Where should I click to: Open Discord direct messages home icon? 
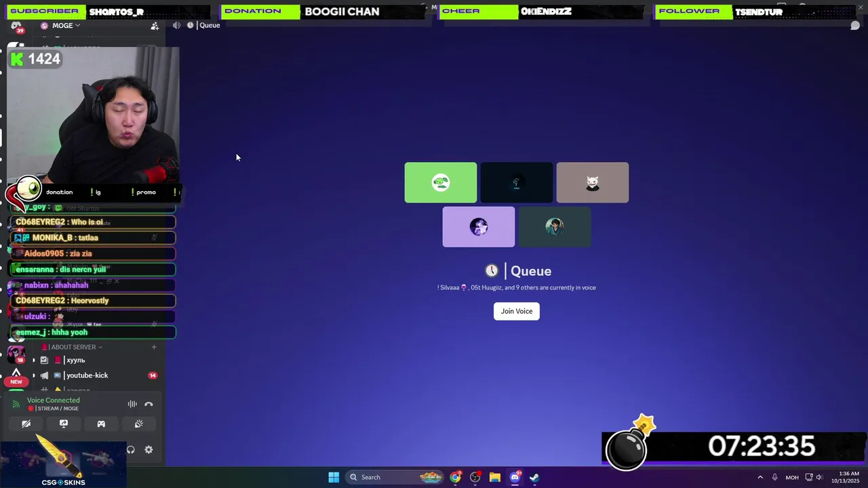coord(16,26)
